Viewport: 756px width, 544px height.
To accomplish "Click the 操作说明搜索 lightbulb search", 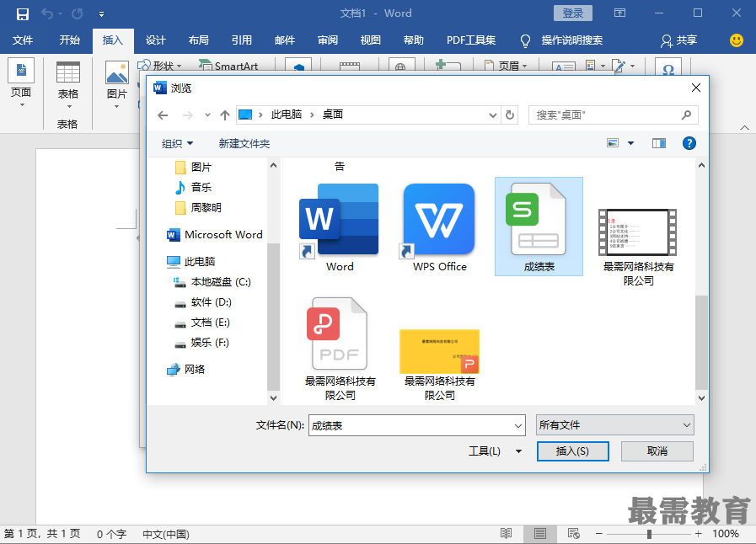I will (561, 40).
